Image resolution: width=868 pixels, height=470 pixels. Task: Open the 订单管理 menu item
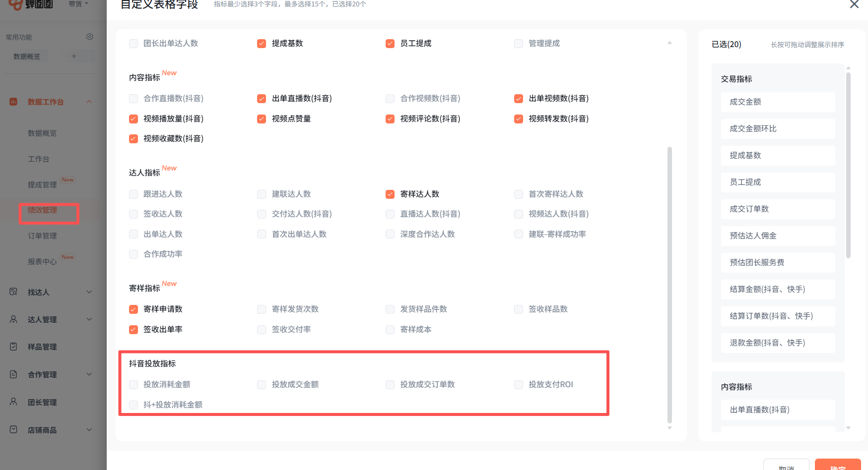click(42, 236)
